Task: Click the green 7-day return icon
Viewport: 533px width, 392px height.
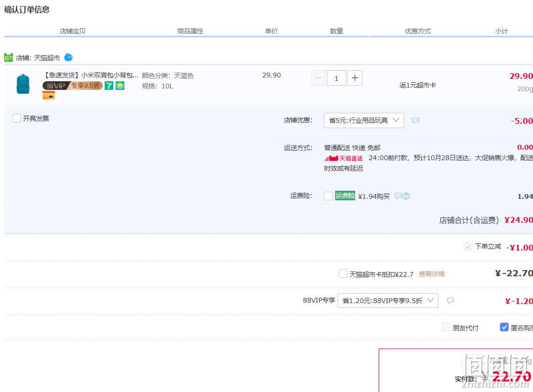Action: [109, 86]
